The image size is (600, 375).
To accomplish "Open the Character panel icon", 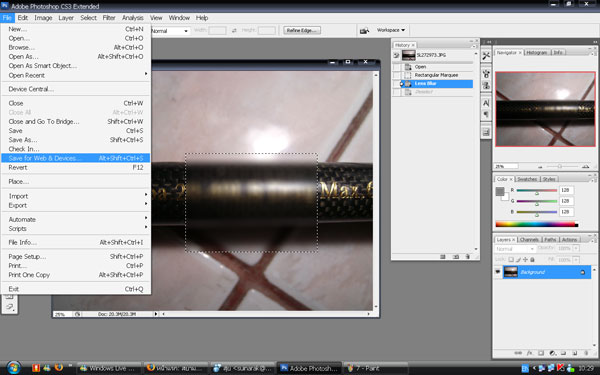I will pos(486,103).
